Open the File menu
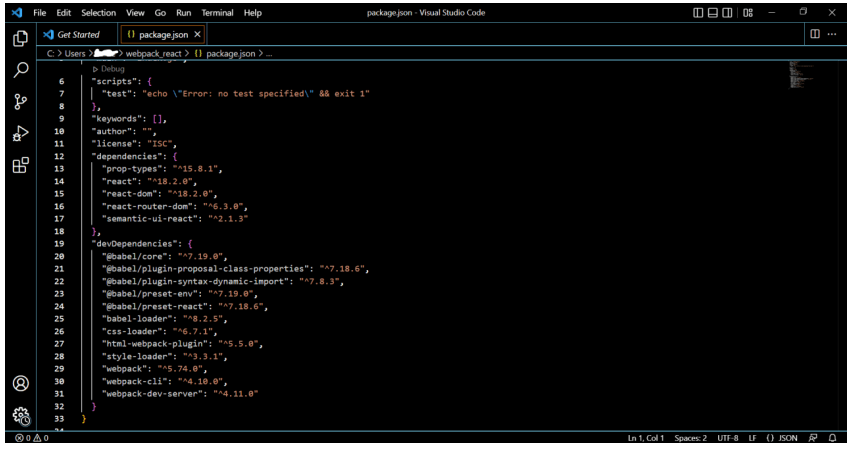 point(39,13)
